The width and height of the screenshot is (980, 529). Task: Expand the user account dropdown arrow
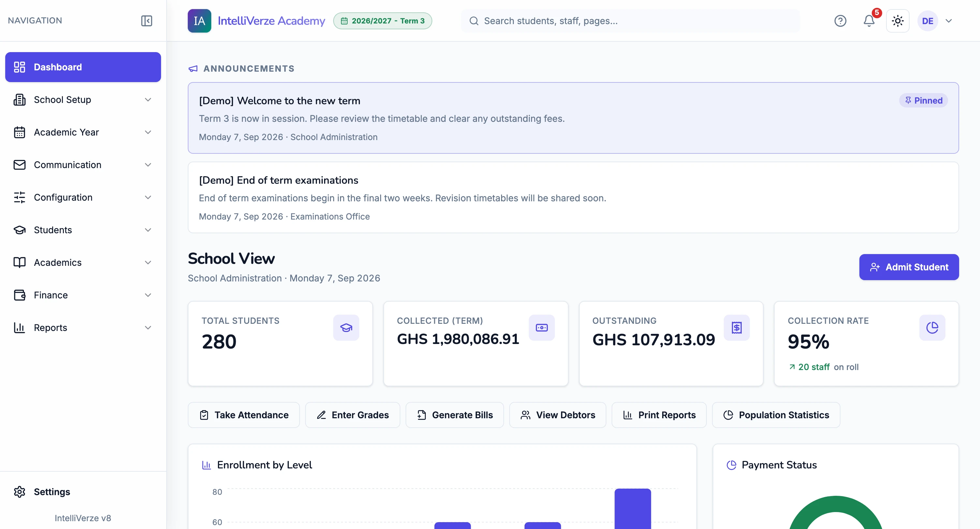[x=949, y=21]
